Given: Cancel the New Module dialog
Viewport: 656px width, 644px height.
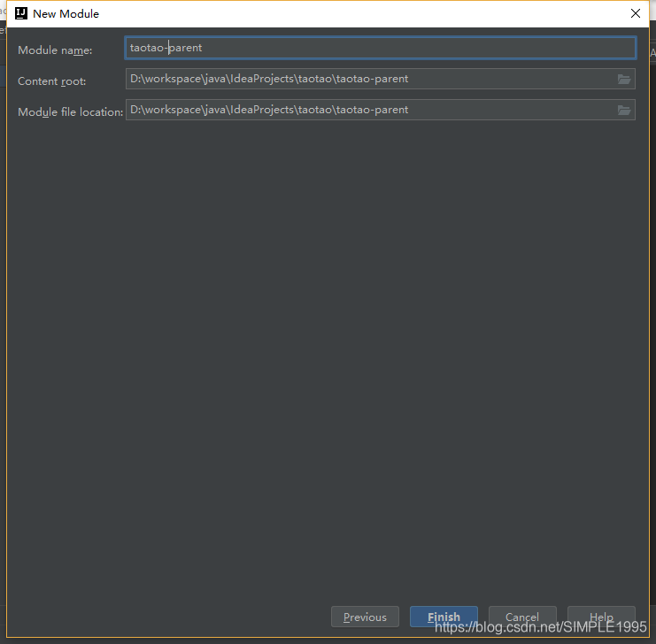Looking at the screenshot, I should pyautogui.click(x=522, y=617).
